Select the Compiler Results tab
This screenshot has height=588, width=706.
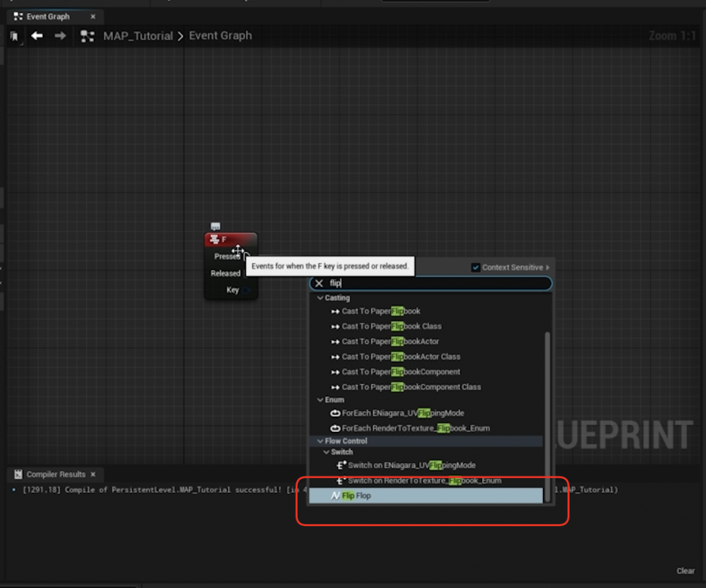tap(55, 474)
